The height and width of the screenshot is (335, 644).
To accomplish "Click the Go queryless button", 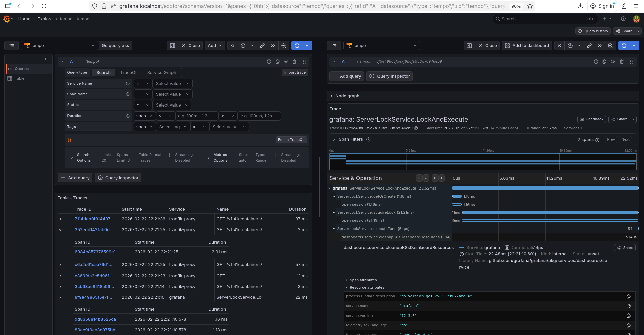I will (115, 46).
